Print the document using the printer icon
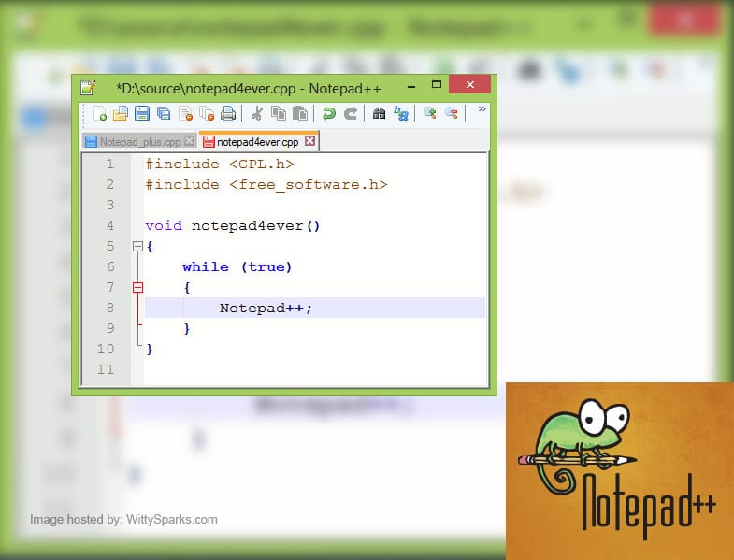Screen dimensions: 734x560 coord(228,113)
